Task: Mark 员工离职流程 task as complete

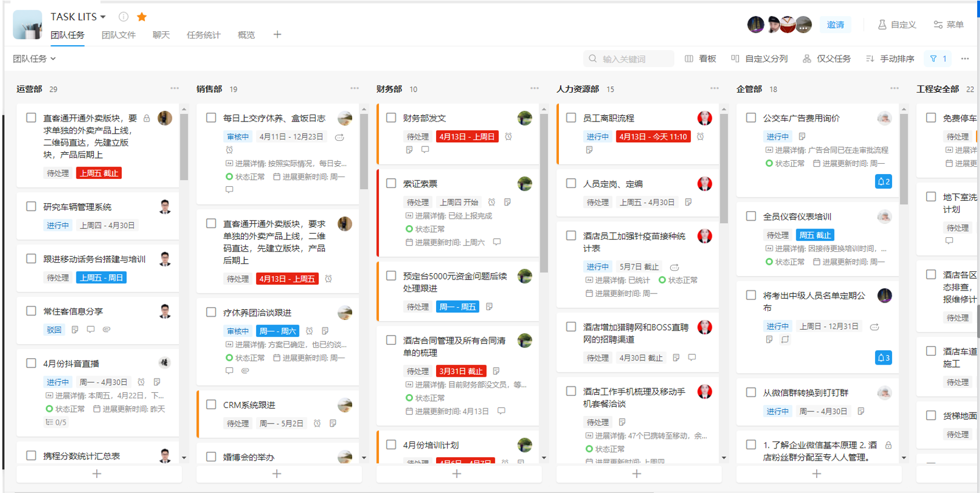Action: tap(571, 118)
